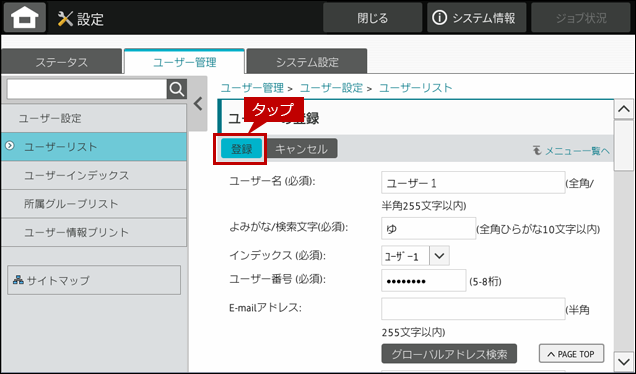Go to the Home screen icon
This screenshot has width=636, height=374.
pyautogui.click(x=25, y=18)
